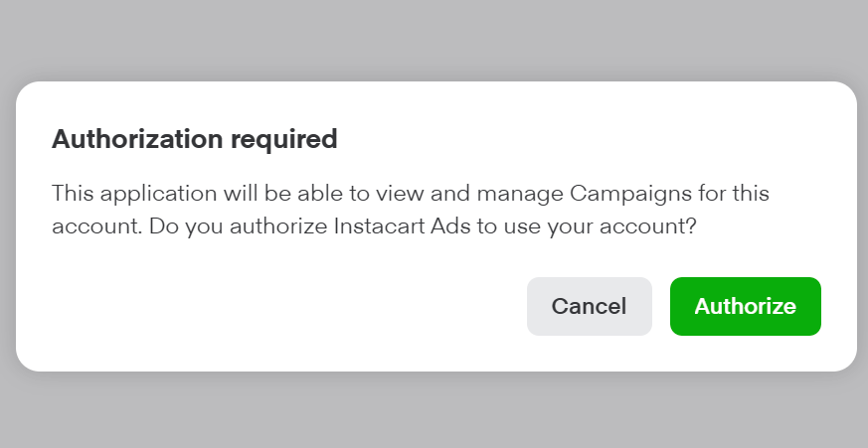Click empty white space left of Cancel
Image resolution: width=868 pixels, height=448 pixels.
coord(278,306)
